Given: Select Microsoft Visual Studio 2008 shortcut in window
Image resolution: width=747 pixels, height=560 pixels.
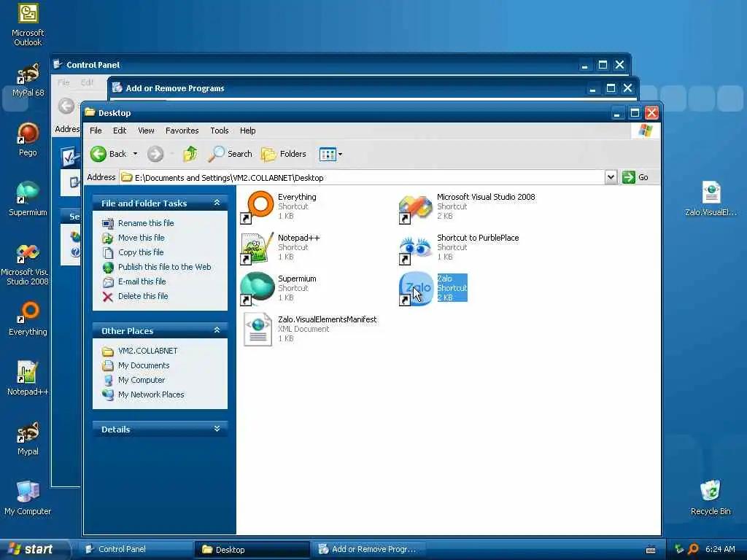Looking at the screenshot, I should click(x=468, y=206).
